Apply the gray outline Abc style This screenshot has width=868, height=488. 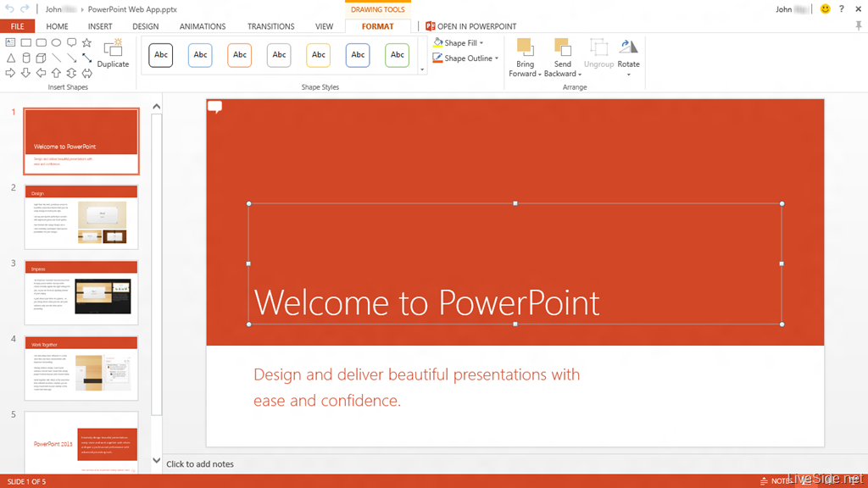(279, 55)
